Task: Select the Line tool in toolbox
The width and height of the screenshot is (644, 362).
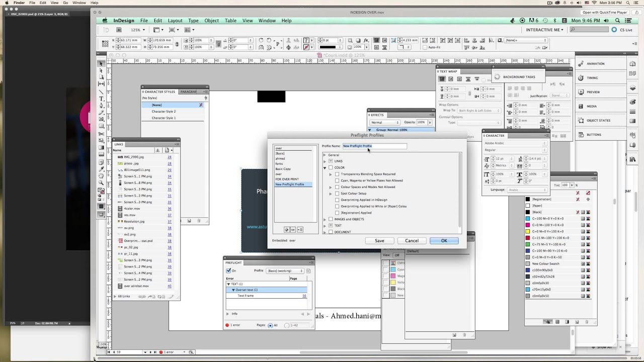Action: tap(101, 92)
